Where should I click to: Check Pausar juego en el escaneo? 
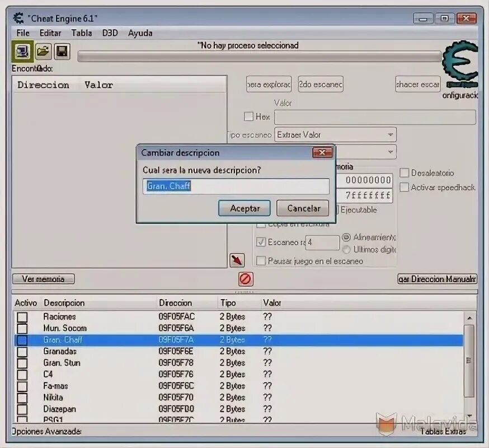(x=261, y=261)
